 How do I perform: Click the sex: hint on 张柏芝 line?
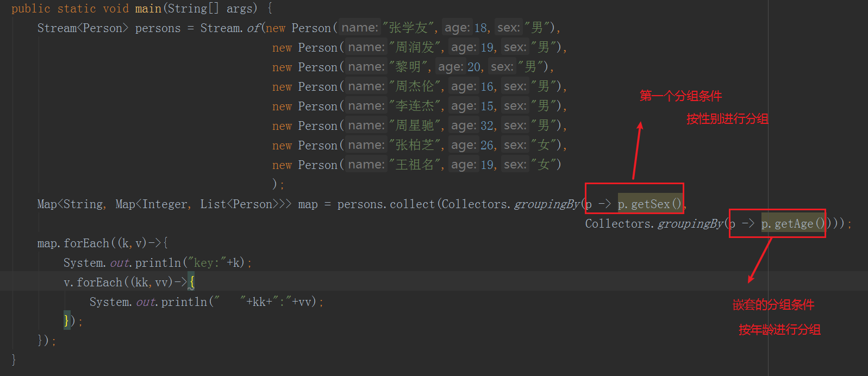tap(515, 146)
